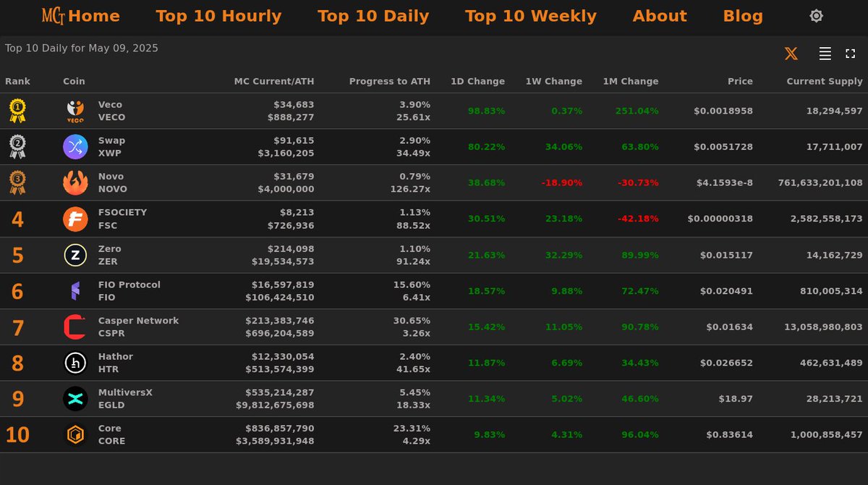Click the Zero ZER token logo

coord(75,255)
